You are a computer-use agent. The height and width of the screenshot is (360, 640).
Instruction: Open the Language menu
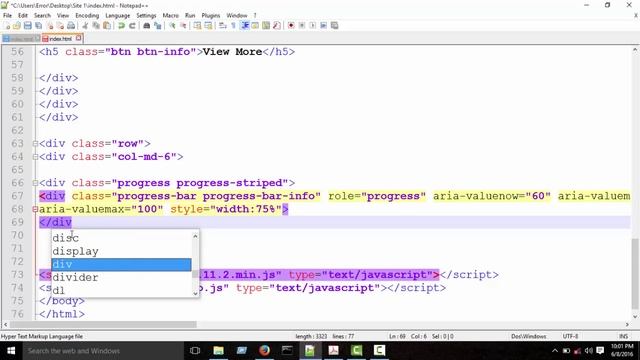118,16
